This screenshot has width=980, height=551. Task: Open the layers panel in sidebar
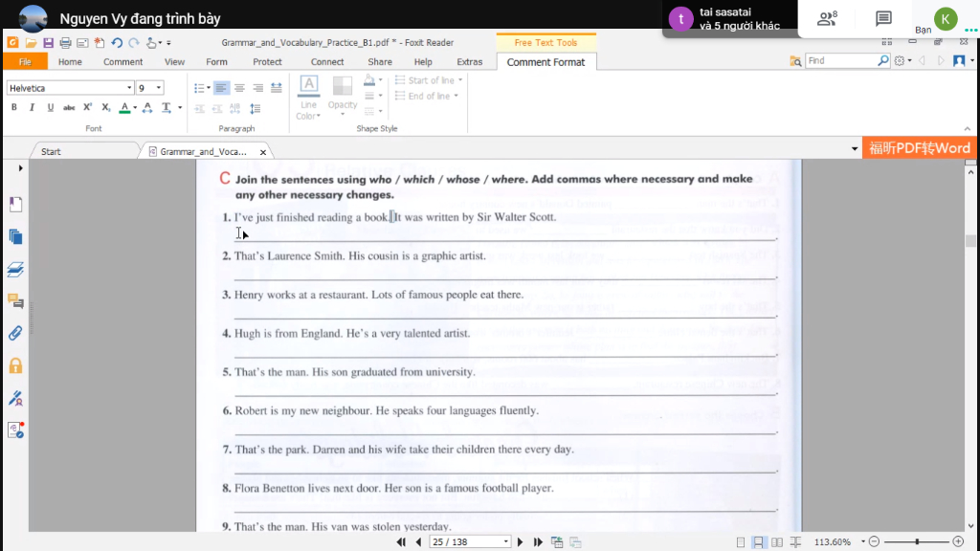[x=15, y=269]
